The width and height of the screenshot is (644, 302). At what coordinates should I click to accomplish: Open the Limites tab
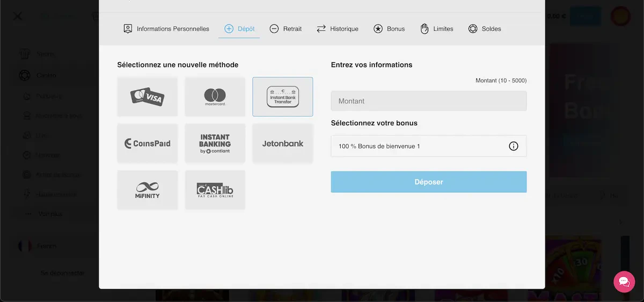[437, 28]
